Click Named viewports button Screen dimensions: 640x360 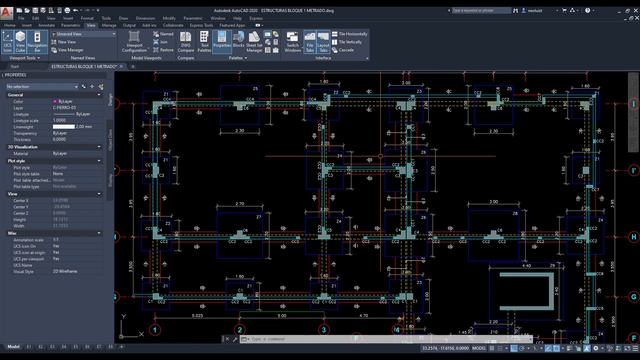(x=163, y=34)
